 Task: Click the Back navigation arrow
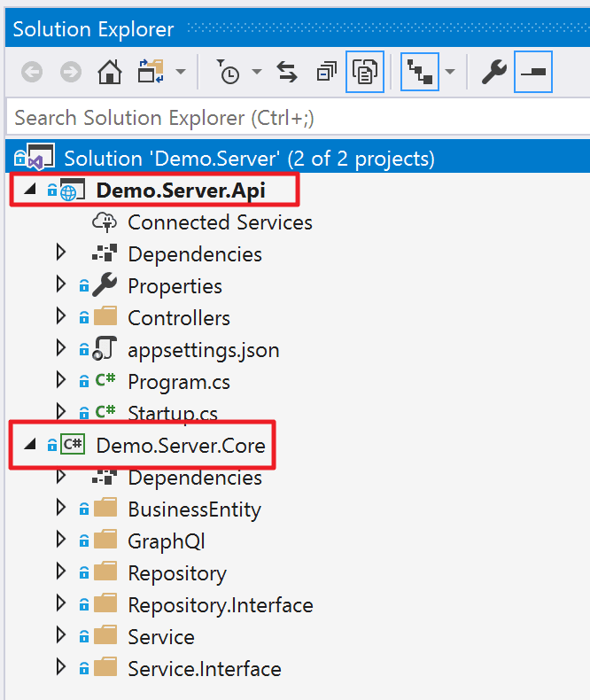32,72
